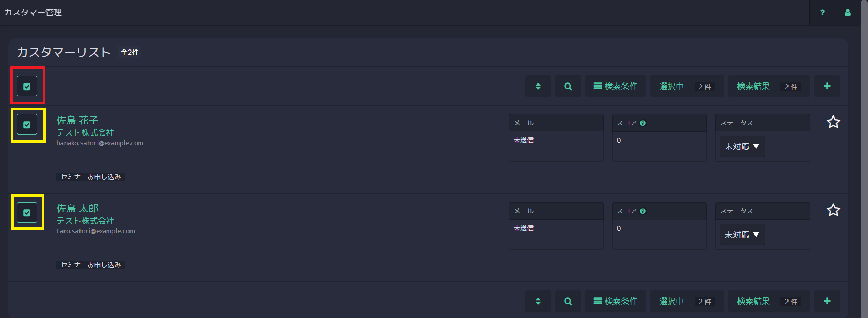Open the user account icon

point(848,12)
